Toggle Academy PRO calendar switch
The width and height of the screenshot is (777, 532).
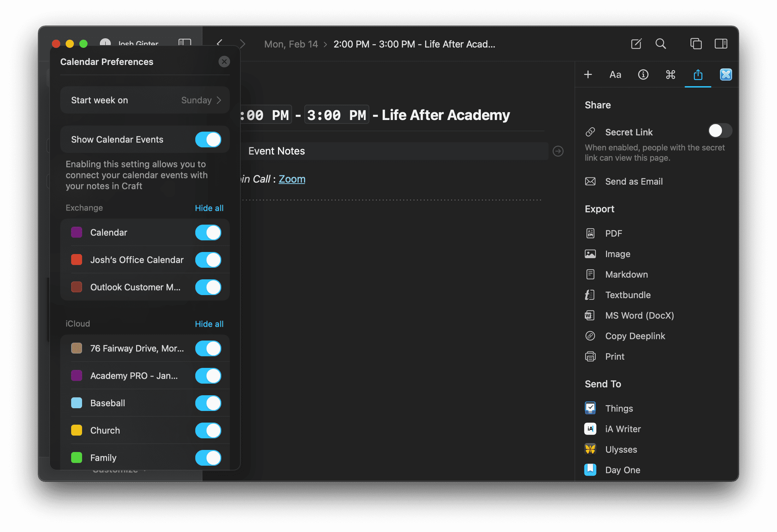208,376
